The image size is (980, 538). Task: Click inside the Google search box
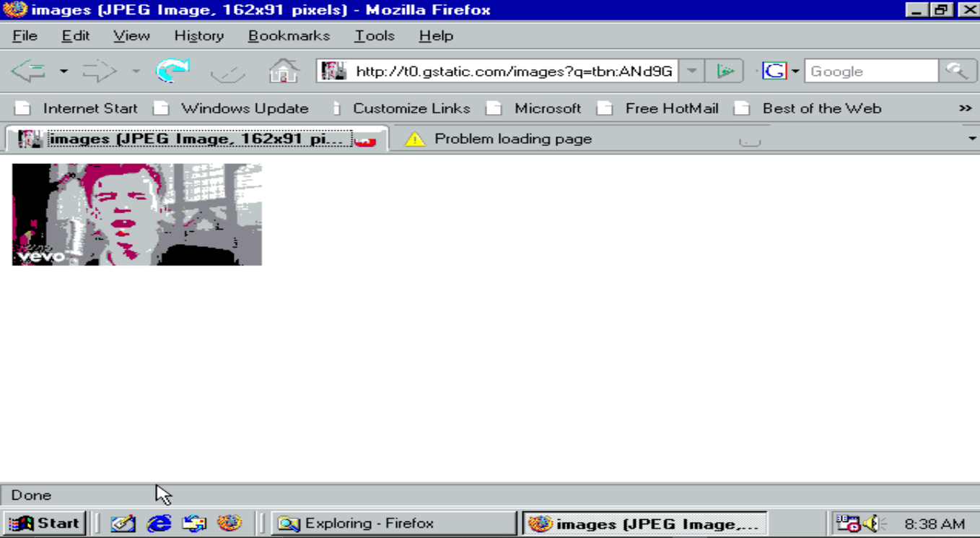pos(871,71)
